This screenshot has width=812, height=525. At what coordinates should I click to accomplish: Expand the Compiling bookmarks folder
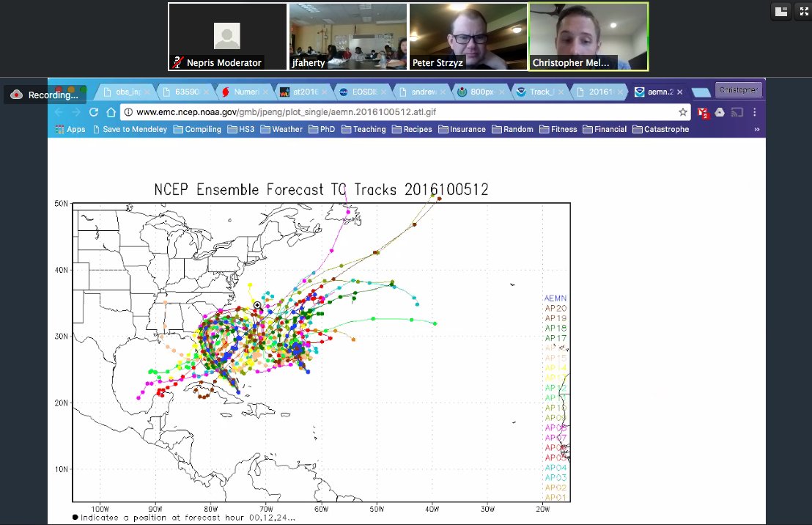[197, 129]
